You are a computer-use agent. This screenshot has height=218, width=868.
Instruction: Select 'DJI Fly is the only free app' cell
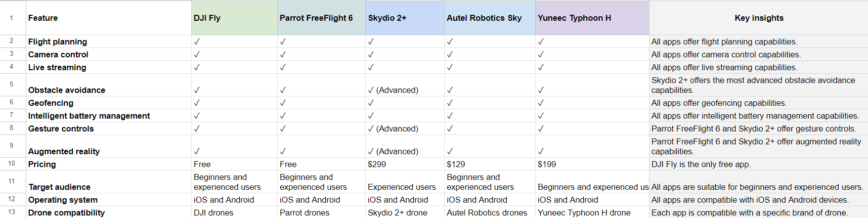coord(759,164)
